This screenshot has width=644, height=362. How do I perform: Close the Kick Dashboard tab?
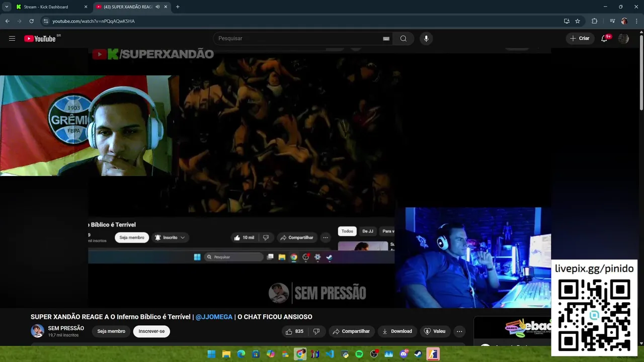pyautogui.click(x=86, y=7)
